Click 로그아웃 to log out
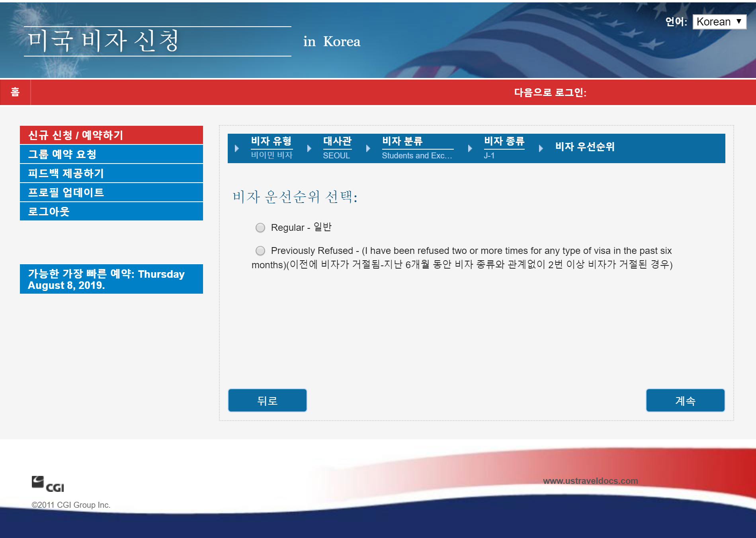This screenshot has width=756, height=538. [x=111, y=211]
